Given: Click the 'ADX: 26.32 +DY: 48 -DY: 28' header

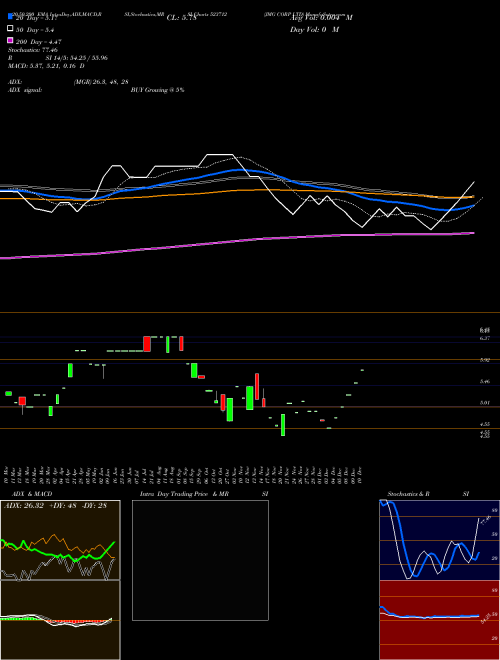Looking at the screenshot, I should point(55,506).
